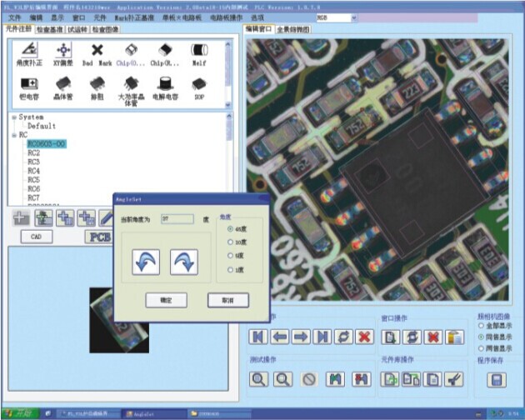Open the 文件 menu

click(x=14, y=17)
